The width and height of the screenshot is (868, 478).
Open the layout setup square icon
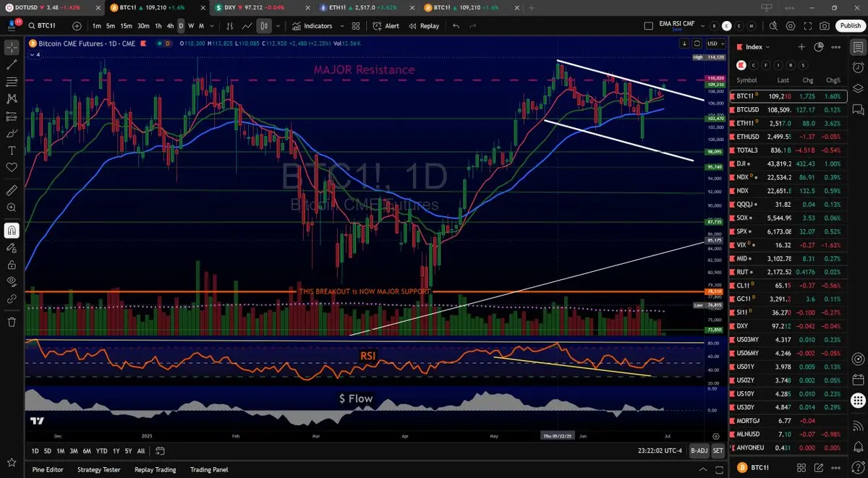pos(649,26)
